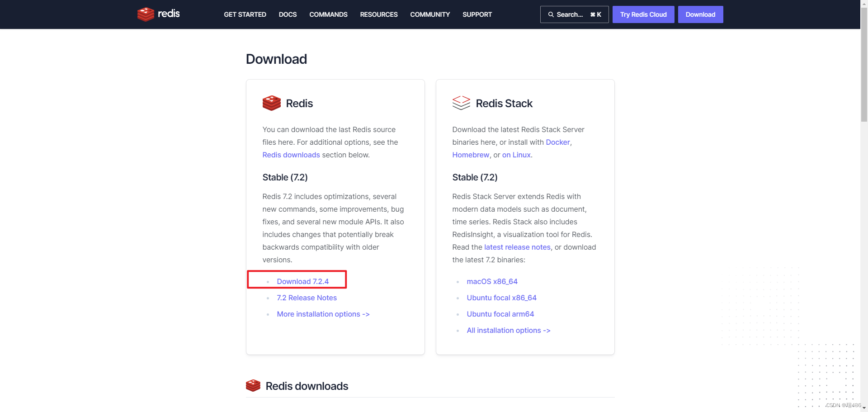Download the Ubuntu focal arm64 binary
868x412 pixels.
point(500,314)
